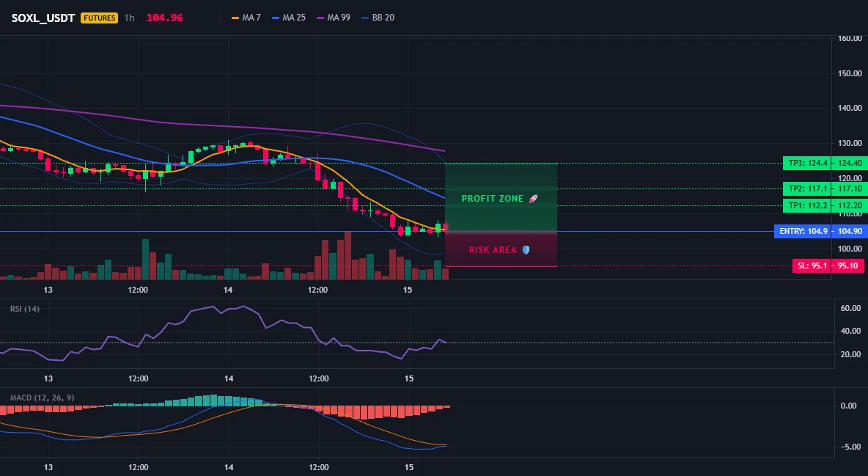This screenshot has height=476, width=868.
Task: Click the SL: 95.1 stop loss label
Action: click(x=812, y=266)
